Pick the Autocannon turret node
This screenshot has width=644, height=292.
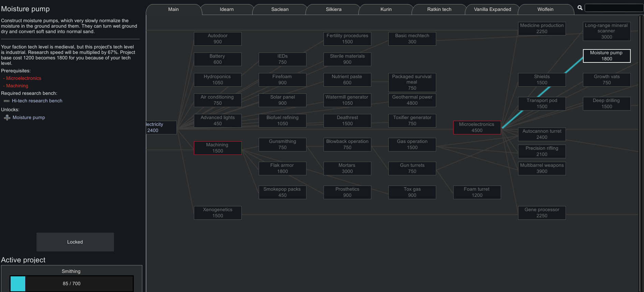pos(542,134)
